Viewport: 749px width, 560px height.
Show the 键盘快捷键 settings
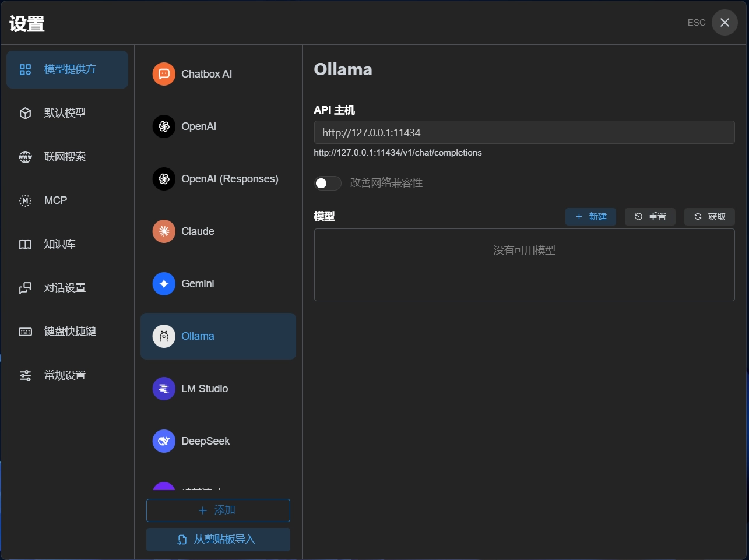point(67,332)
